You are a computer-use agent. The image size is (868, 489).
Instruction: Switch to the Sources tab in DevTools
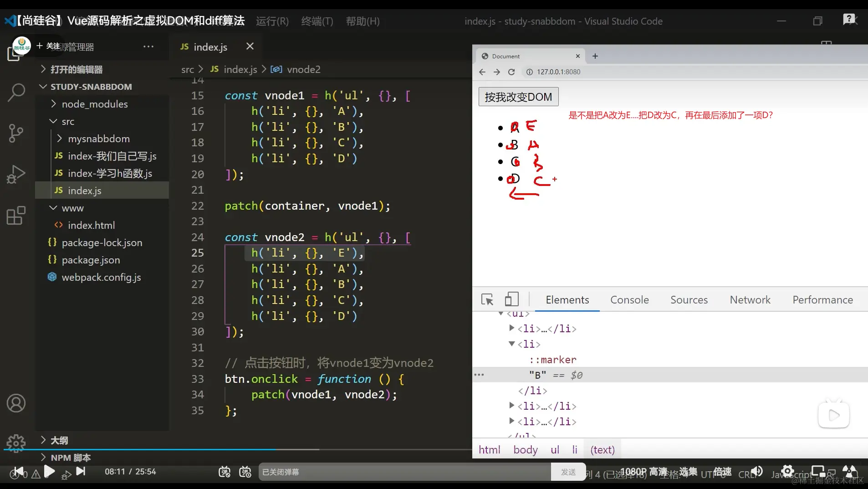[689, 300]
